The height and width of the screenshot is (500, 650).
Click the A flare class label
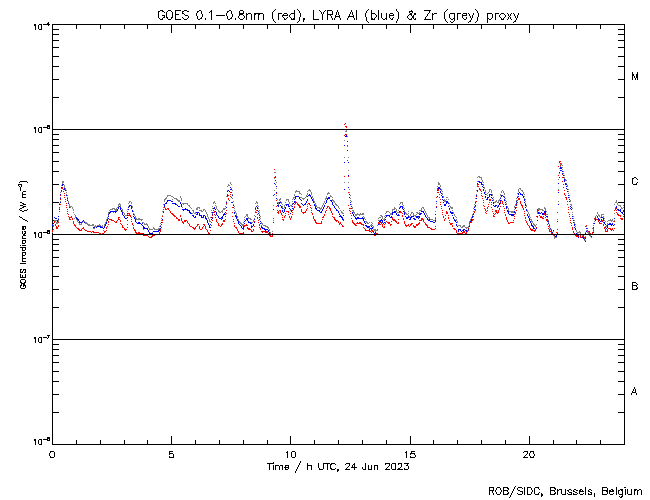[635, 392]
